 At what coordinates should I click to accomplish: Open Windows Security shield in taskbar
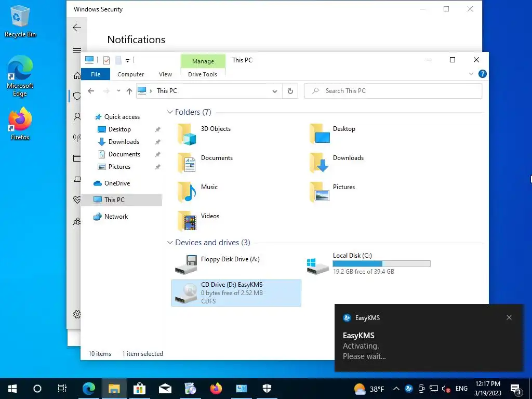267,389
